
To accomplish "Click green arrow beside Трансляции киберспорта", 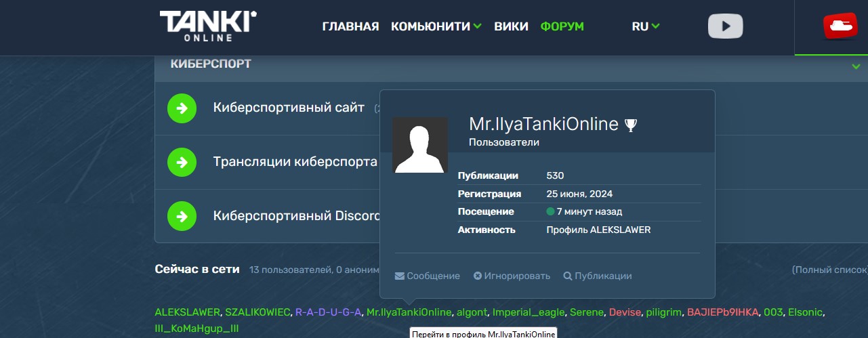I will point(182,163).
